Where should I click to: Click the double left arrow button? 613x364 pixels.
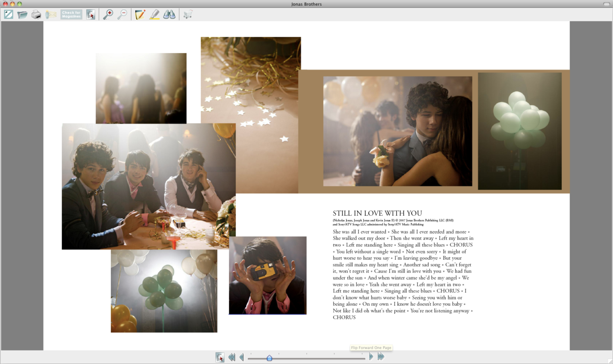coord(232,357)
